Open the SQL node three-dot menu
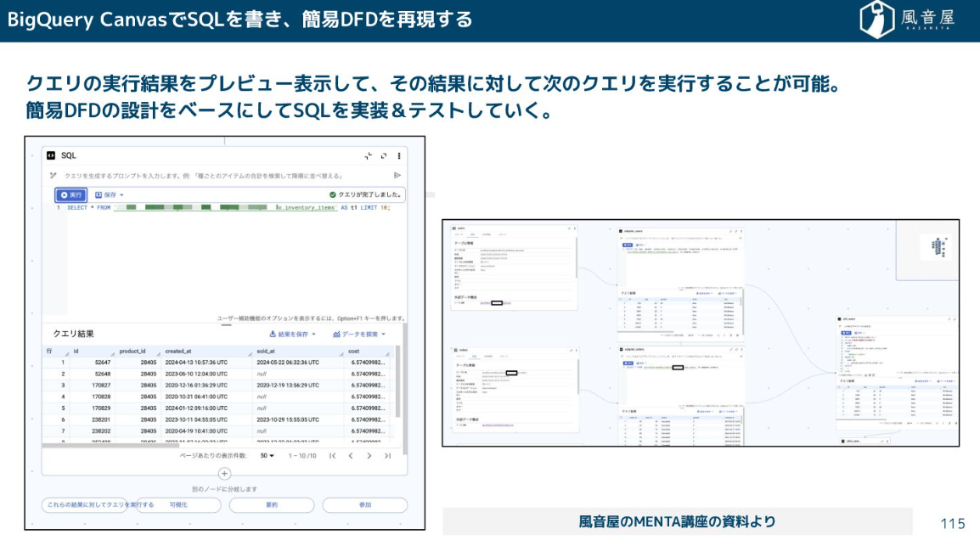 pyautogui.click(x=399, y=155)
